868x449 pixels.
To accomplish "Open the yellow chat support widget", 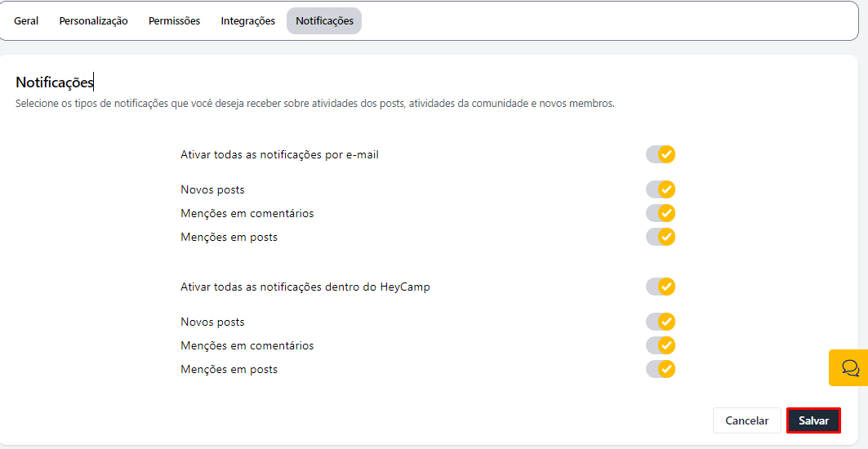I will (x=849, y=367).
